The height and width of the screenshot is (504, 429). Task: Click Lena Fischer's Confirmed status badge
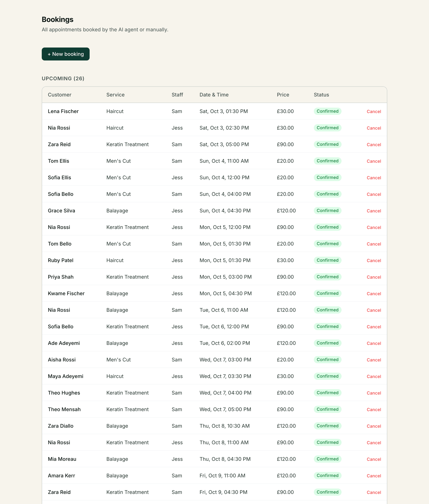[327, 111]
